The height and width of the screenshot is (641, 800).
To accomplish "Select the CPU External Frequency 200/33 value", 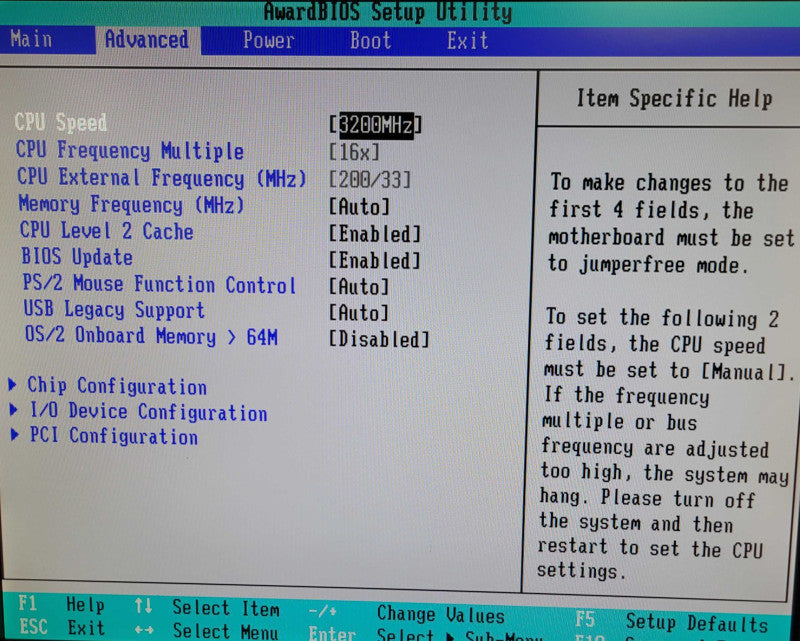I will [x=370, y=180].
